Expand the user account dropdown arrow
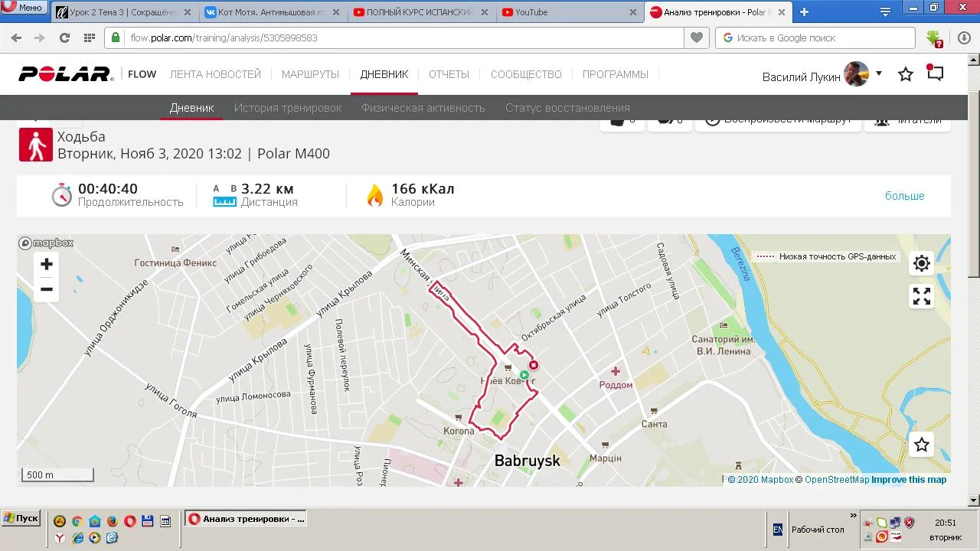Screen dimensions: 980x551 tap(879, 73)
